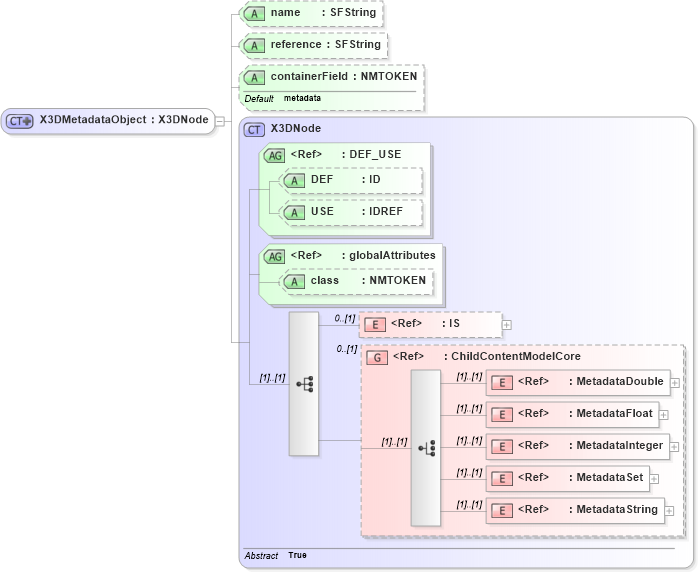Screen dimensions: 698x572
Task: Select the 'name : SFString' attribute text
Action: [323, 12]
